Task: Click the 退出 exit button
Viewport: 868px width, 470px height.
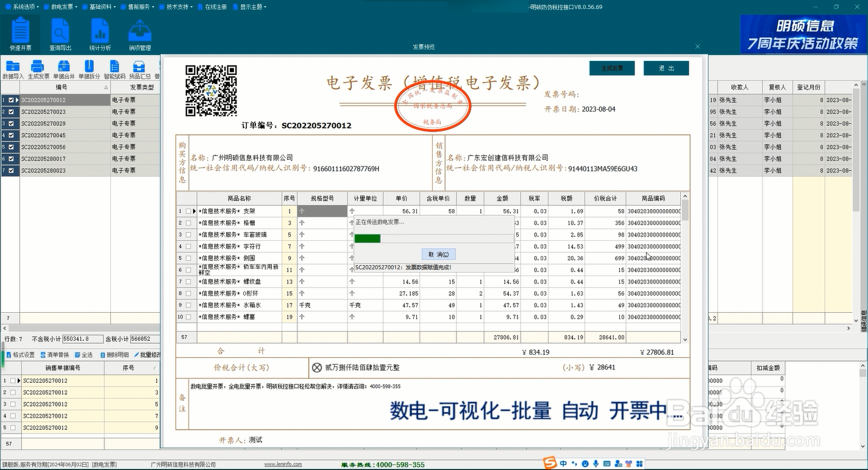Action: (666, 68)
